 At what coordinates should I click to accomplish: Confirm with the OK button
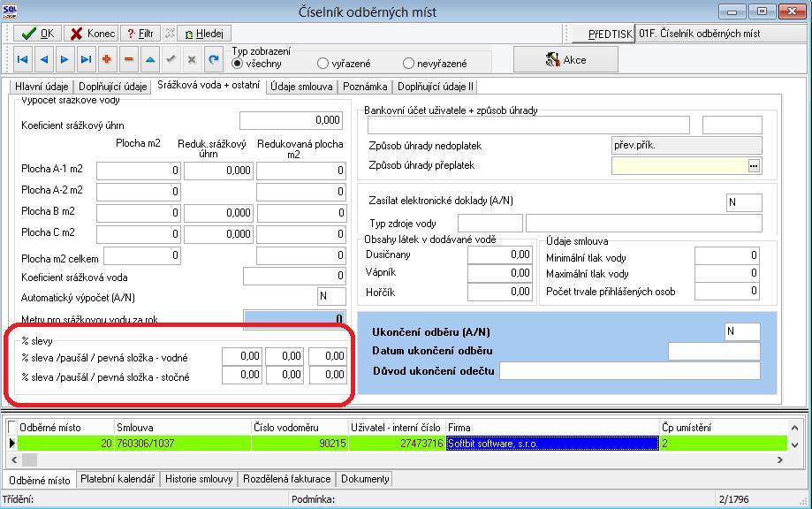point(38,34)
